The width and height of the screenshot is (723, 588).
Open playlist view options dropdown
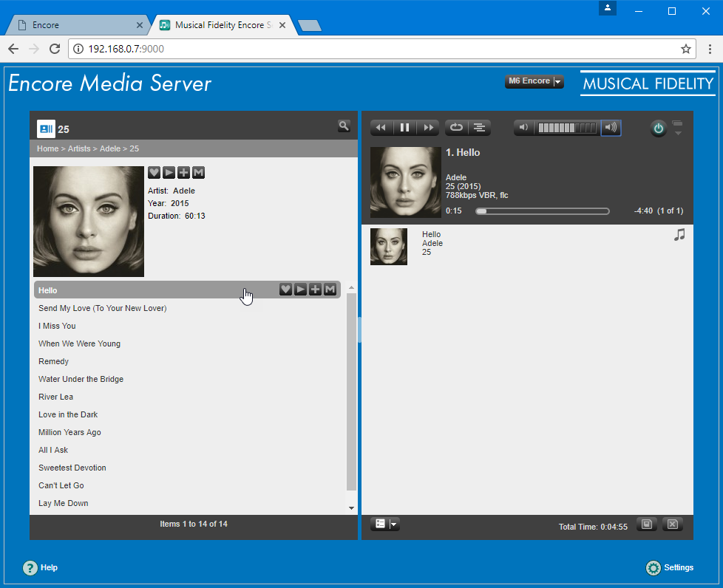click(385, 524)
